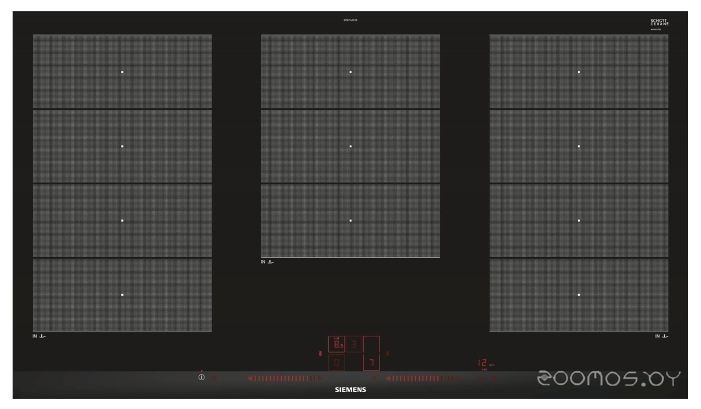This screenshot has width=701, height=409.
Task: Tap the SIEMENS logo
Action: (350, 389)
